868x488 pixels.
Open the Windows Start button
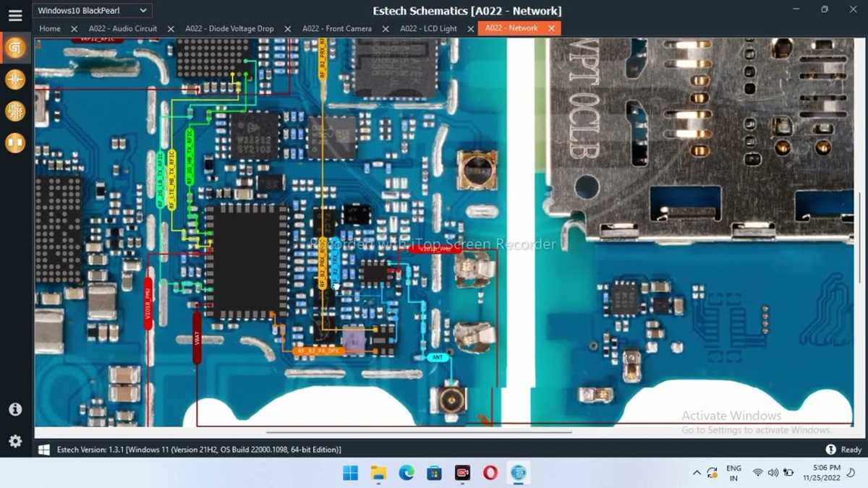(350, 473)
